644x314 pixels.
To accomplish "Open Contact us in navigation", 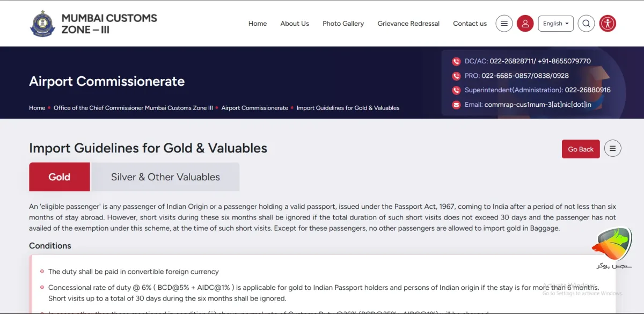I will click(470, 24).
